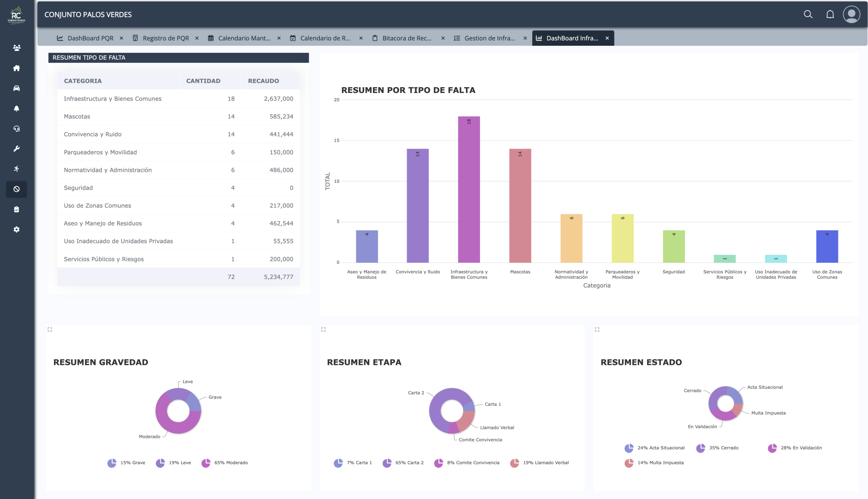Image resolution: width=868 pixels, height=499 pixels.
Task: Toggle the '14% Multa Impuesta' legend entry
Action: click(654, 463)
